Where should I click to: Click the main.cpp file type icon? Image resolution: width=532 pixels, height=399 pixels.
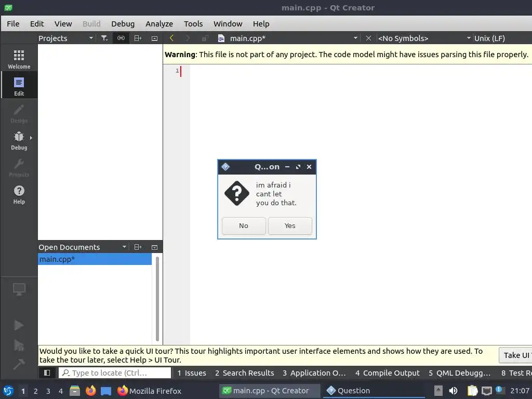[x=221, y=38]
